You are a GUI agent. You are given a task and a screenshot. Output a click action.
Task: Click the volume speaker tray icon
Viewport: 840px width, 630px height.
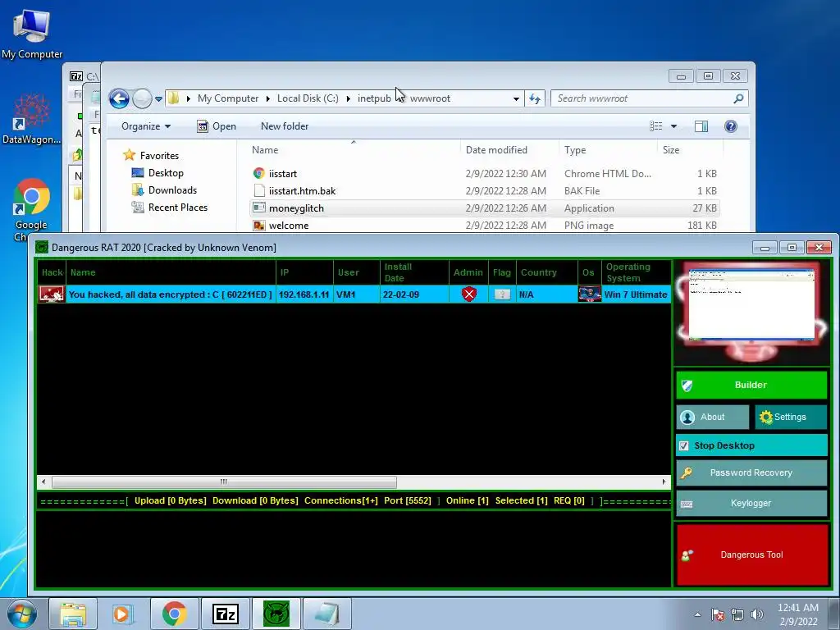pos(757,614)
